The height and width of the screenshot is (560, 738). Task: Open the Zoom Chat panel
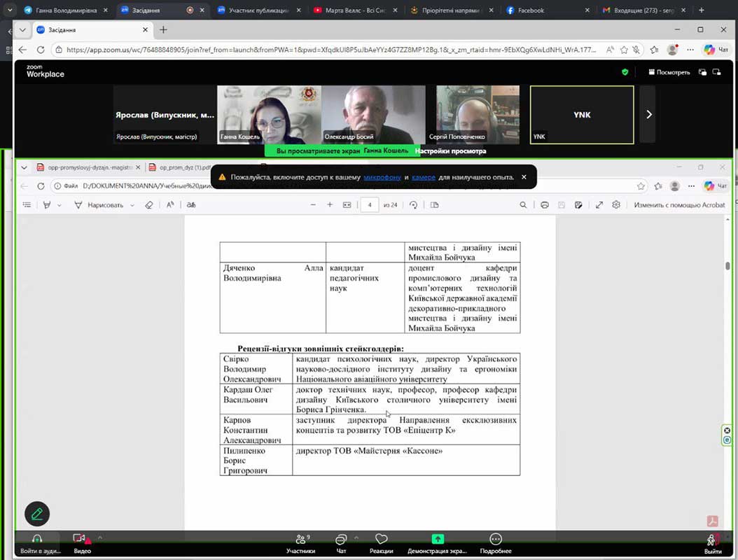click(x=341, y=539)
